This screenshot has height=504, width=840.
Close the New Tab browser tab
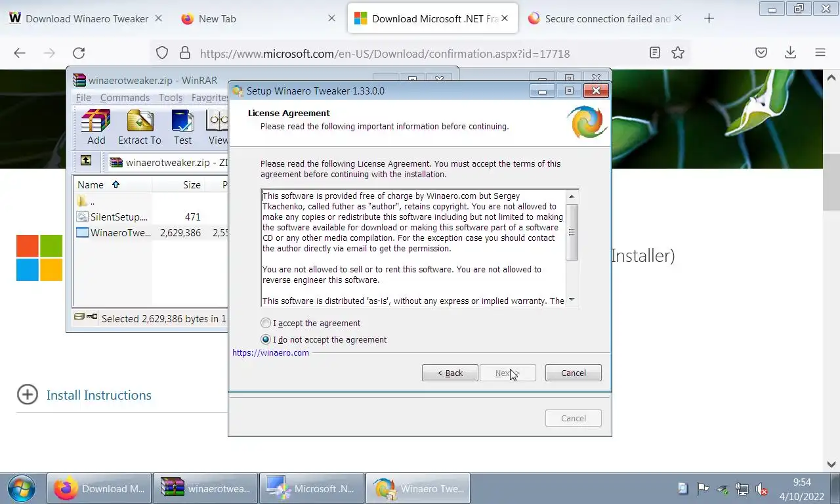[331, 18]
